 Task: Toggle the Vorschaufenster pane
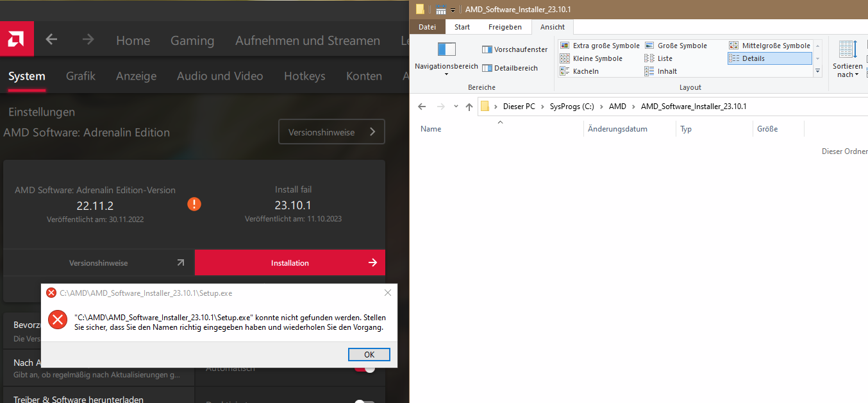[x=515, y=49]
